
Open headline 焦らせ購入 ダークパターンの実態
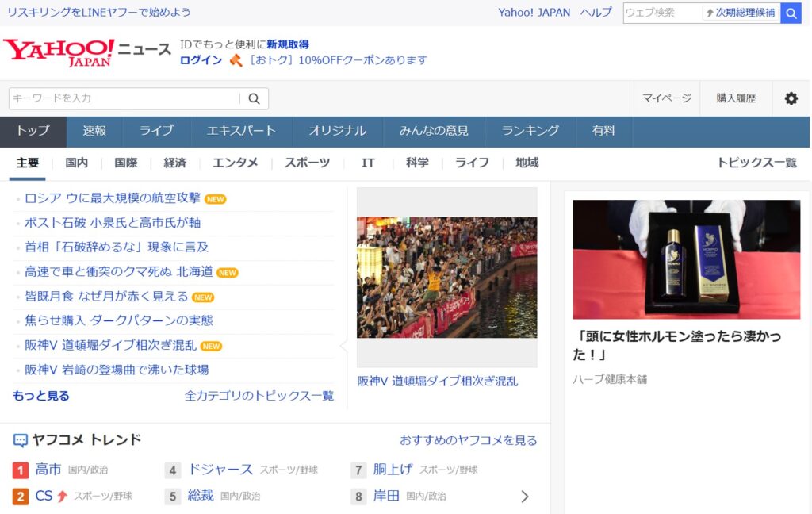pyautogui.click(x=119, y=320)
